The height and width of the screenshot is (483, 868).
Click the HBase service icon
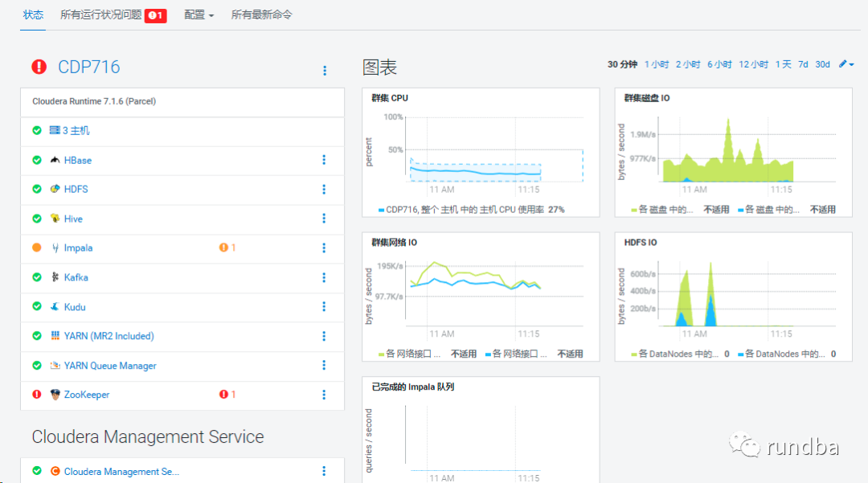pos(55,160)
